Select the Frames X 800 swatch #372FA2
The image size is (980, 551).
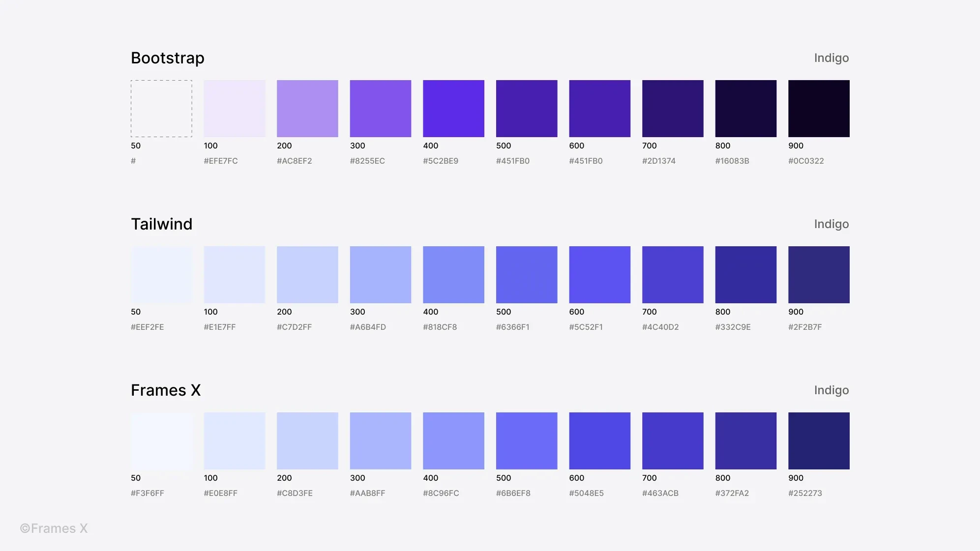(x=746, y=441)
